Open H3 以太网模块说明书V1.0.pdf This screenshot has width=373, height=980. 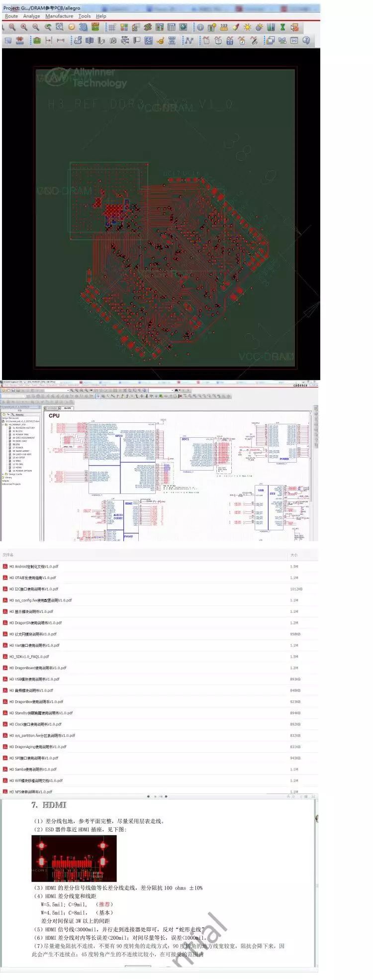(33, 634)
